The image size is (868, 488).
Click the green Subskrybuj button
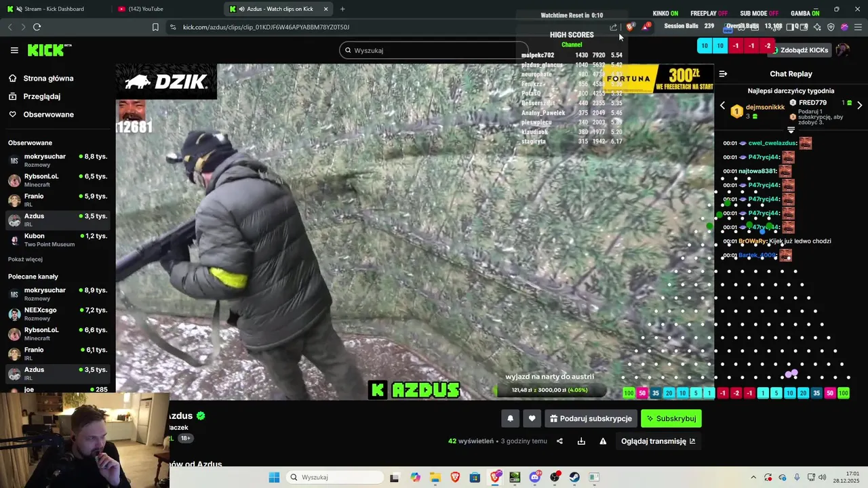pos(671,419)
